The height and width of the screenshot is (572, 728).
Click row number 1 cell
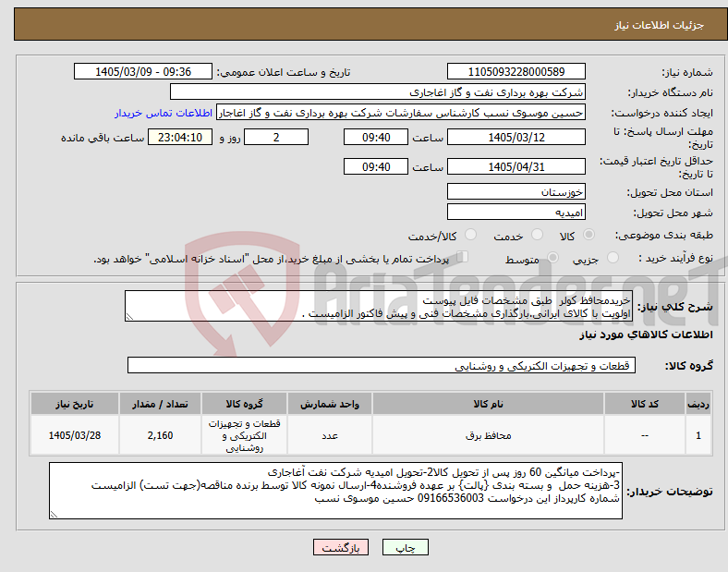698,435
